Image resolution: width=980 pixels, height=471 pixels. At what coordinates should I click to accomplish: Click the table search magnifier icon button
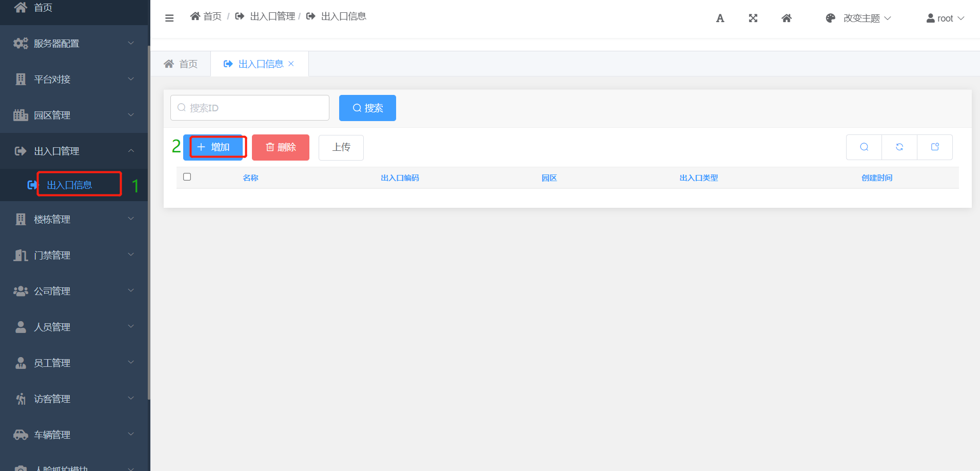tap(864, 147)
